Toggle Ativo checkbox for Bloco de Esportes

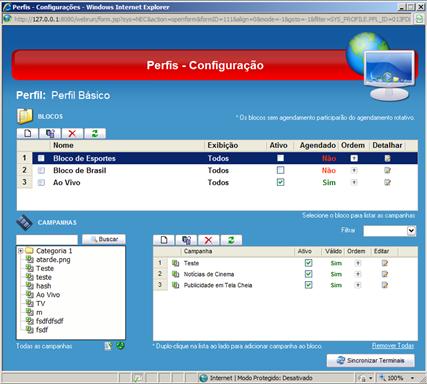pyautogui.click(x=280, y=158)
